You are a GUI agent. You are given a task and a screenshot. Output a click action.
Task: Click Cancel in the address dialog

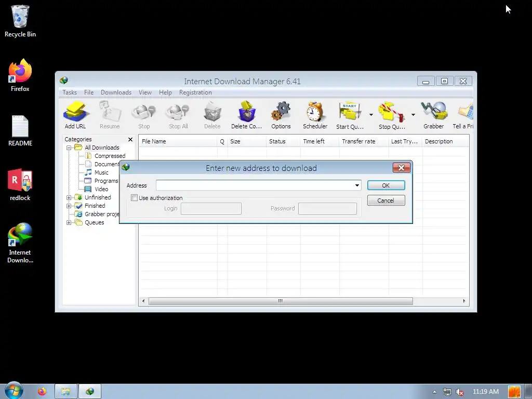tap(386, 201)
